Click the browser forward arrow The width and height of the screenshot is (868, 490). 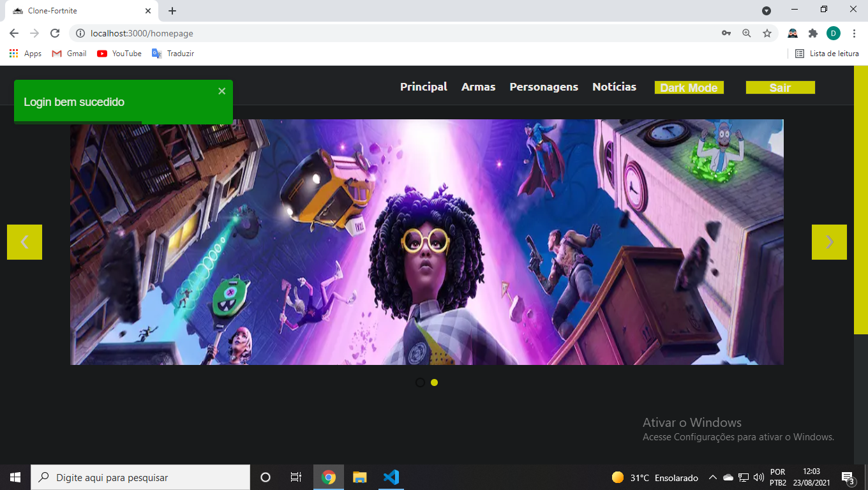point(34,33)
